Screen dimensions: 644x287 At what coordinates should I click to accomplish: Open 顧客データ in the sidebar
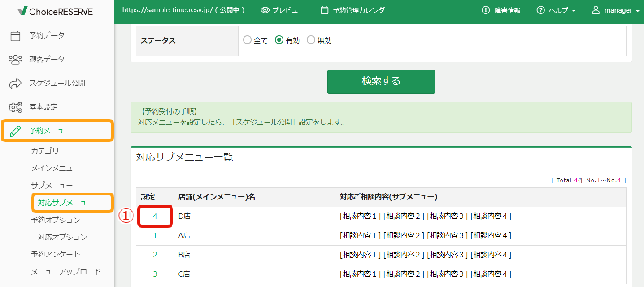(47, 59)
